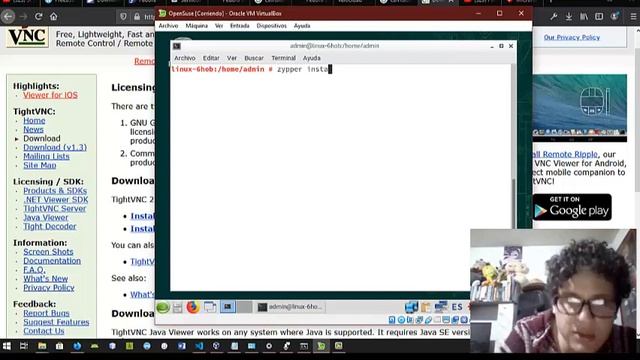Open the Archivo menu in the terminal
The width and height of the screenshot is (640, 360).
point(184,58)
